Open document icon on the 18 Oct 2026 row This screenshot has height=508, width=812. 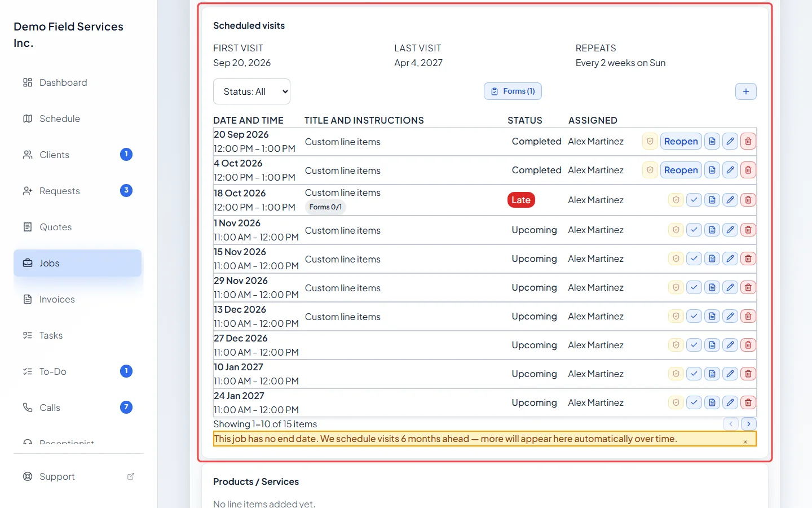[712, 200]
